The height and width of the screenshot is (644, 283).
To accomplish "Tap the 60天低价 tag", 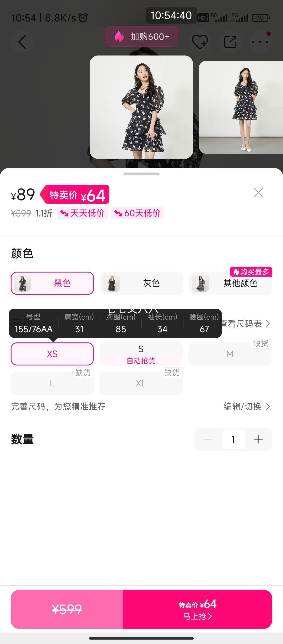I will tap(137, 213).
